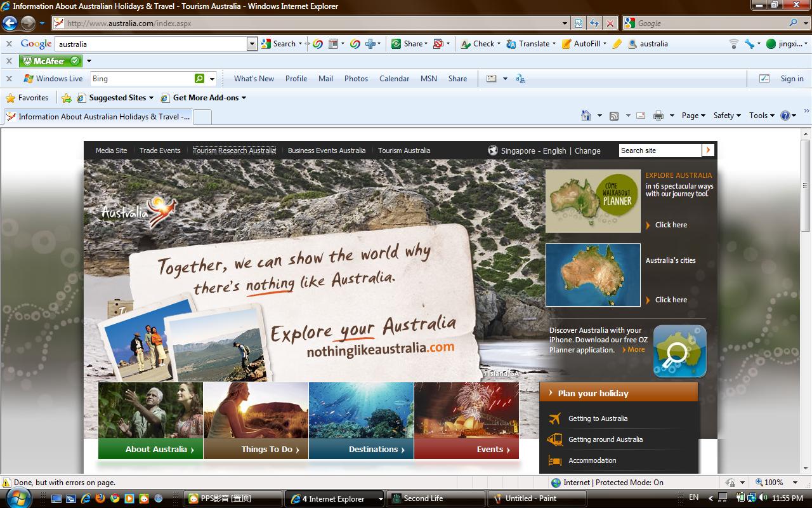812x508 pixels.
Task: Open Calendar on Windows Live toolbar
Action: pos(394,79)
